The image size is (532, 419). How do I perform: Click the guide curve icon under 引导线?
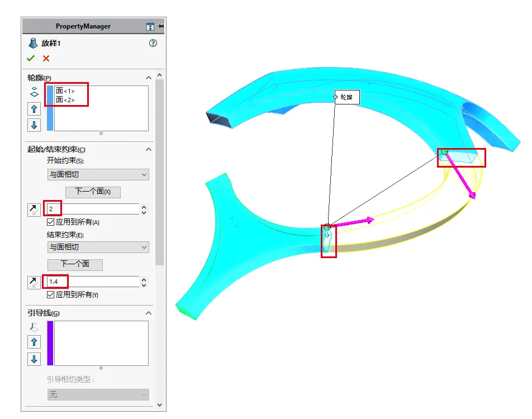[34, 327]
